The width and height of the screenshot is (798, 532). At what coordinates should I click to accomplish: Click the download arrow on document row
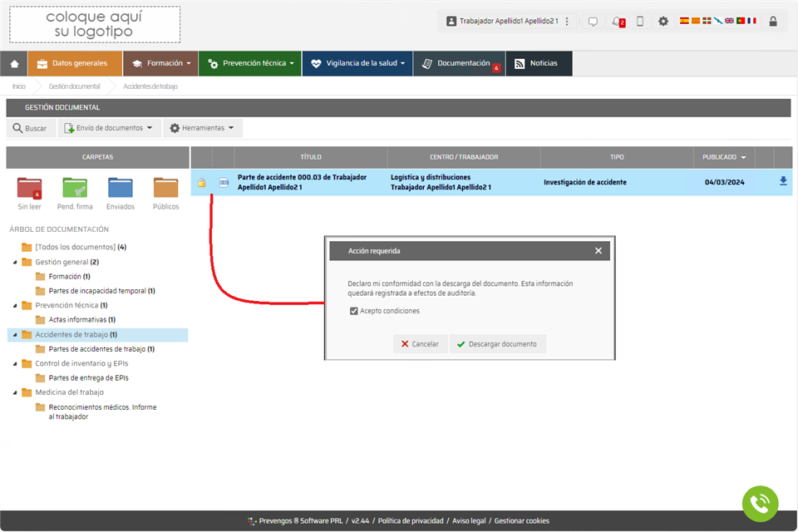[783, 181]
